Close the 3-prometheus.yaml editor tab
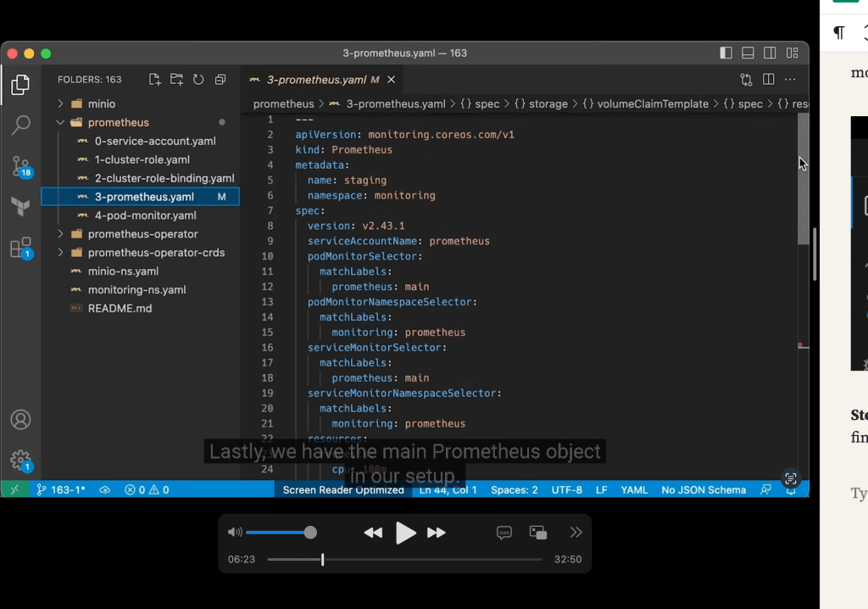 tap(392, 80)
